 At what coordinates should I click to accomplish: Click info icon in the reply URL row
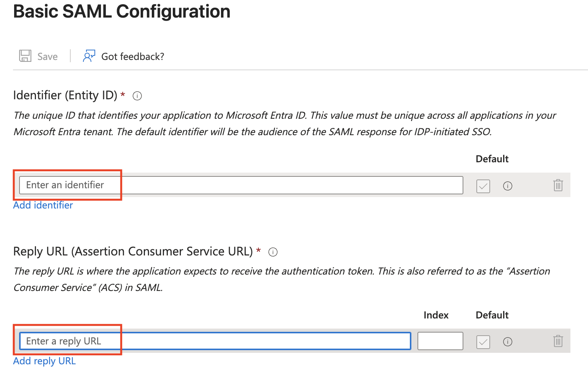point(507,342)
